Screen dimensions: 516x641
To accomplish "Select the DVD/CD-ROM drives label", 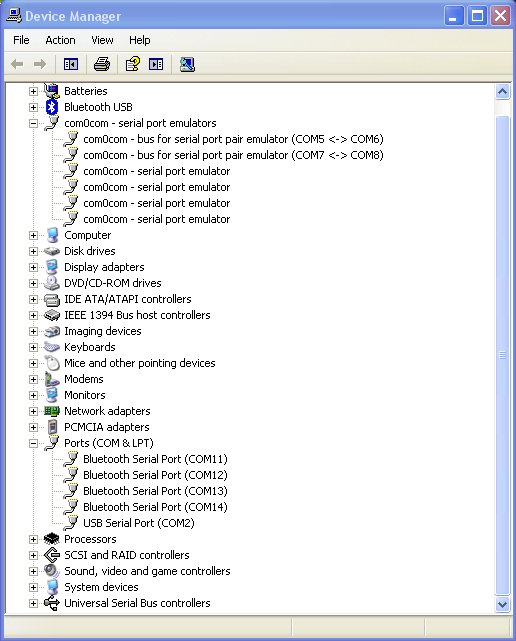I will [x=112, y=283].
